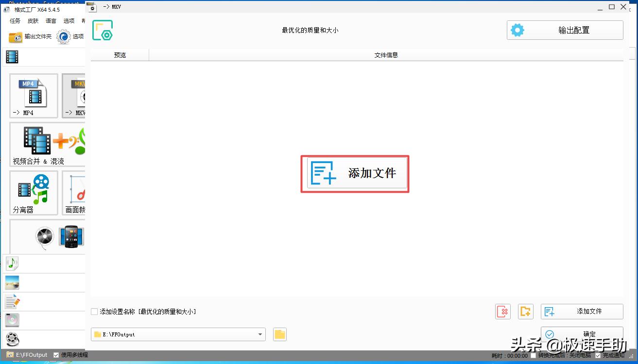The height and width of the screenshot is (364, 638).
Task: Disable the 使用多线程 checkbox
Action: coord(56,355)
